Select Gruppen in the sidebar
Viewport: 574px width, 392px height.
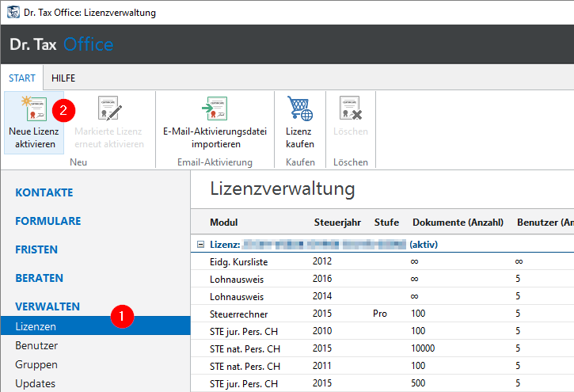36,364
